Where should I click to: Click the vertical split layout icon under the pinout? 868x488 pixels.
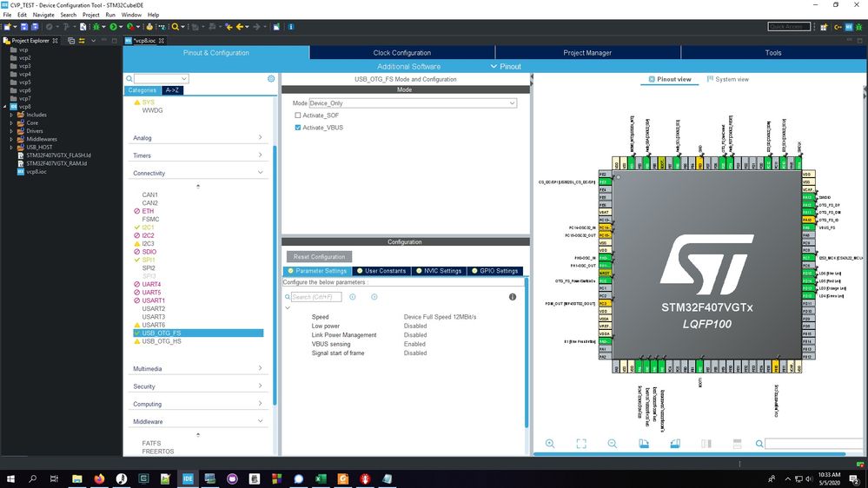tap(706, 444)
